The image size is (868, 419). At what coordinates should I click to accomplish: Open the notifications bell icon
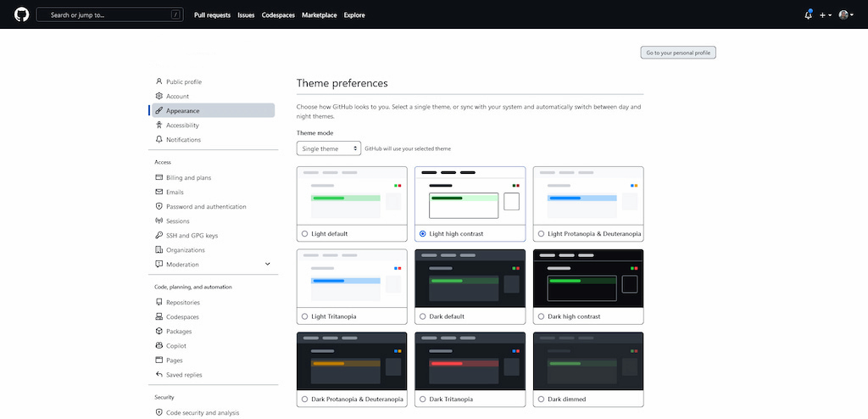(x=808, y=15)
